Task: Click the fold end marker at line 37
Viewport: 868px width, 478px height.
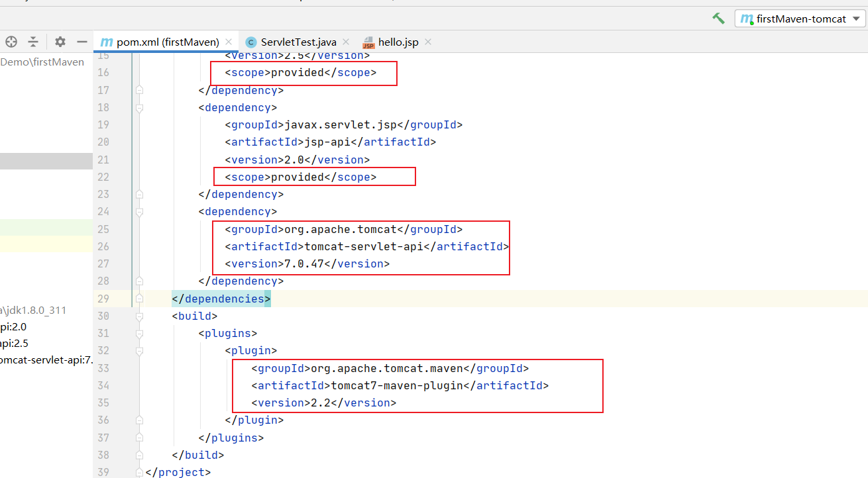Action: point(139,438)
